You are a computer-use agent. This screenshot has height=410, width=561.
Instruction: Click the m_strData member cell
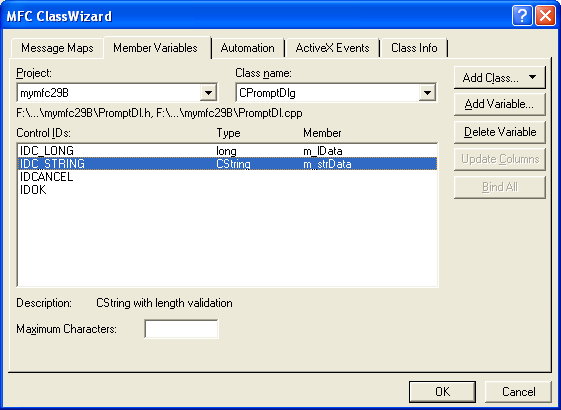pyautogui.click(x=327, y=164)
